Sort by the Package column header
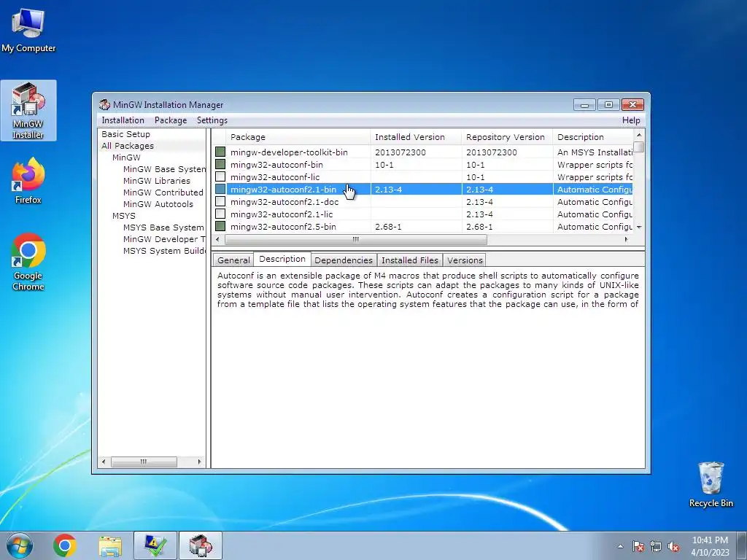 (x=298, y=137)
